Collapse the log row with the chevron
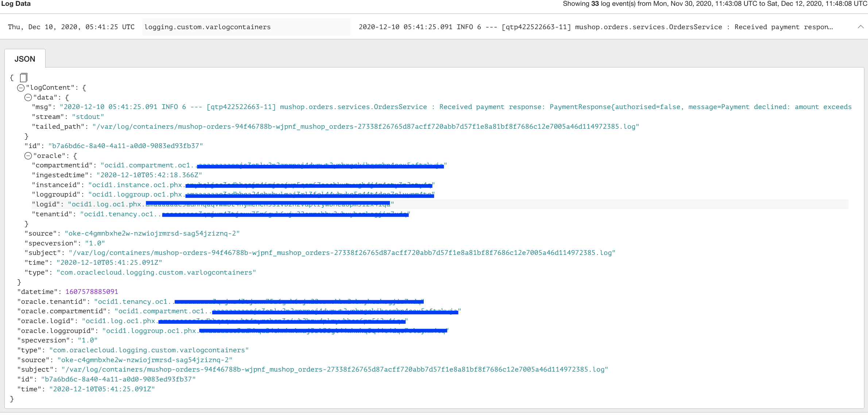This screenshot has width=868, height=415. pyautogui.click(x=860, y=27)
